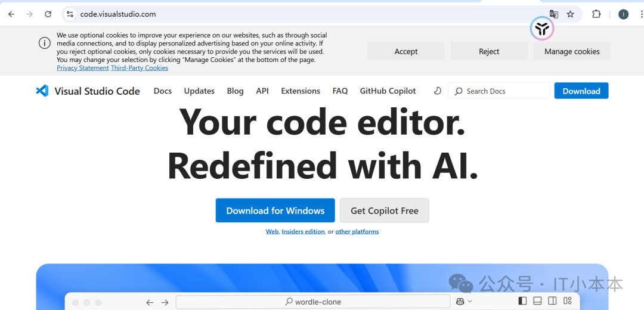This screenshot has height=310, width=644.
Task: Click the Get Copilot Free button
Action: tap(385, 210)
